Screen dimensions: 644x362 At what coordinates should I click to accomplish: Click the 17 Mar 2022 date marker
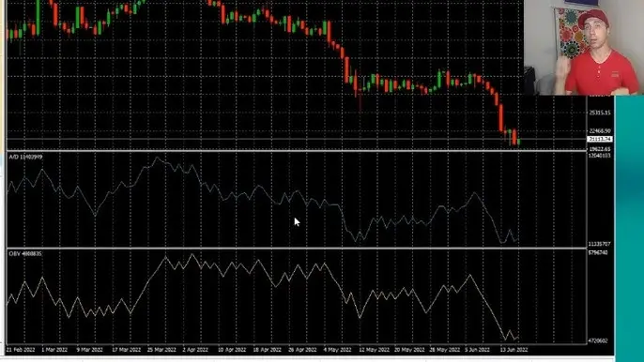click(126, 350)
